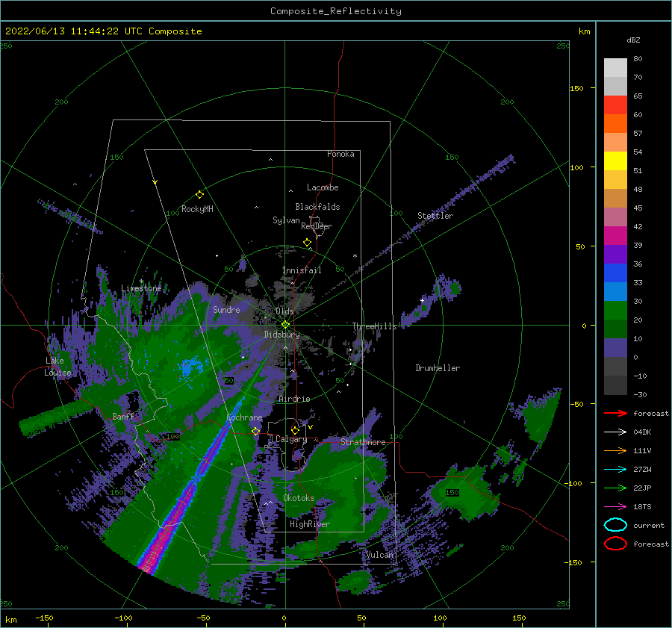The width and height of the screenshot is (672, 628).
Task: Click the cyan 27ZW arrow icon
Action: pos(615,470)
